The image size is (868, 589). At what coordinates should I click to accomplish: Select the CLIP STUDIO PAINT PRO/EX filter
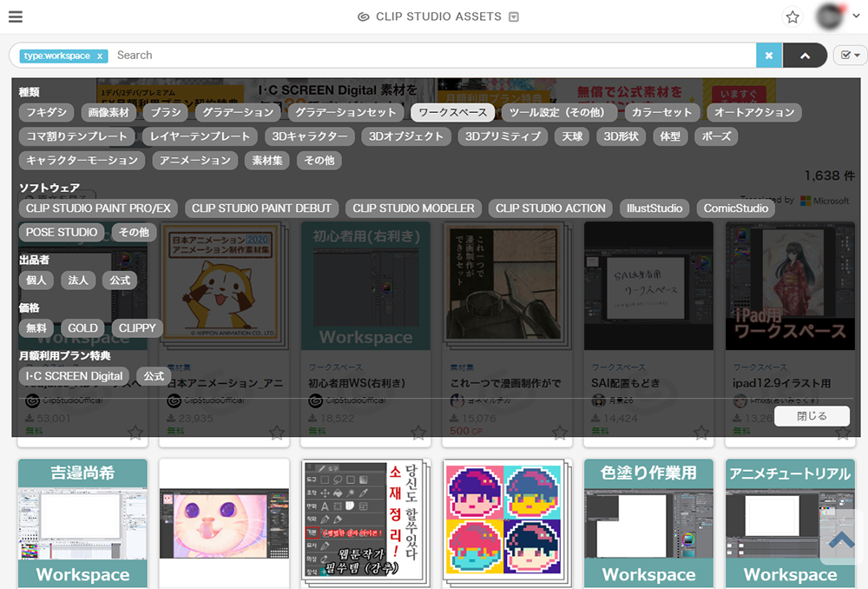tap(99, 208)
